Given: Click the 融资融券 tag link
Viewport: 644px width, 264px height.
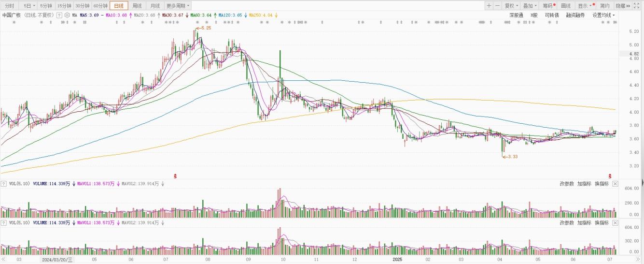Looking at the screenshot, I should click(575, 15).
